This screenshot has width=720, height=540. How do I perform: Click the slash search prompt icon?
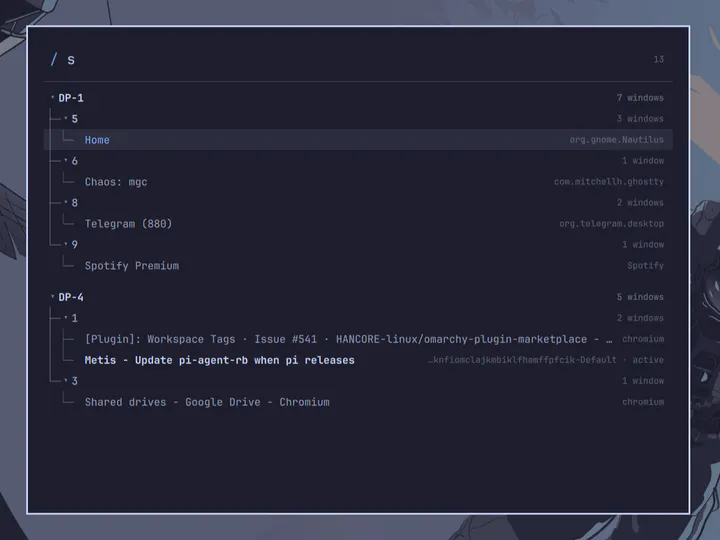[x=54, y=59]
